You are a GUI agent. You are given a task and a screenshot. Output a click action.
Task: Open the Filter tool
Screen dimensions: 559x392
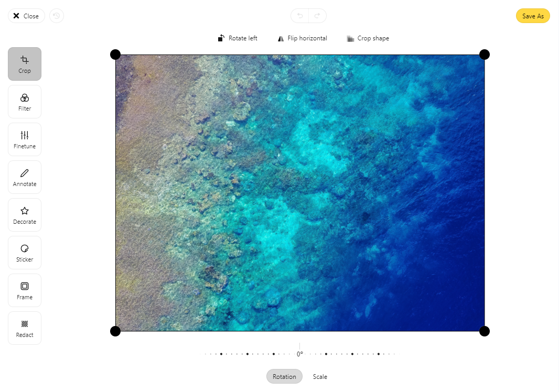tap(25, 102)
